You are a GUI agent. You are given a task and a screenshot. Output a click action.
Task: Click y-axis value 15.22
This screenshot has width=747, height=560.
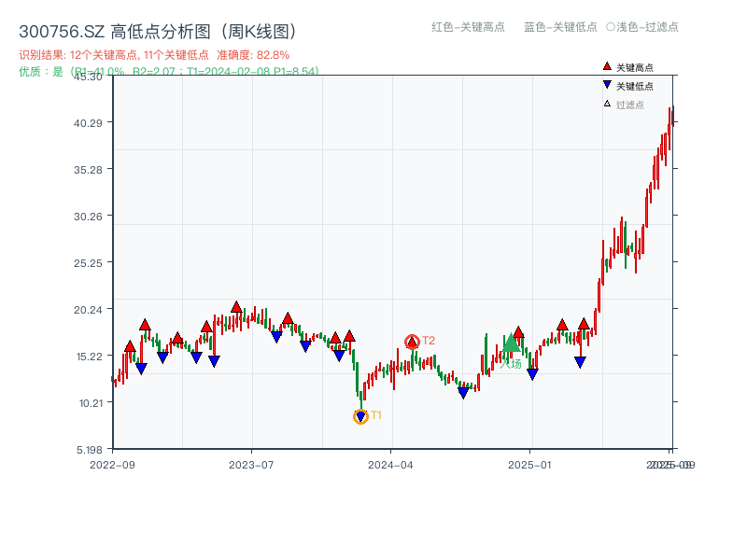89,357
